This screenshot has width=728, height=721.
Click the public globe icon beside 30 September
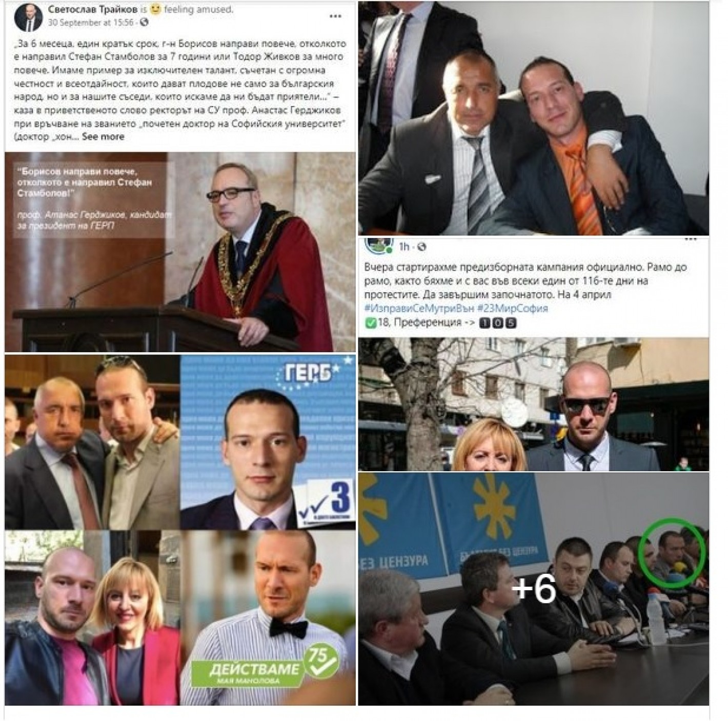click(x=144, y=23)
